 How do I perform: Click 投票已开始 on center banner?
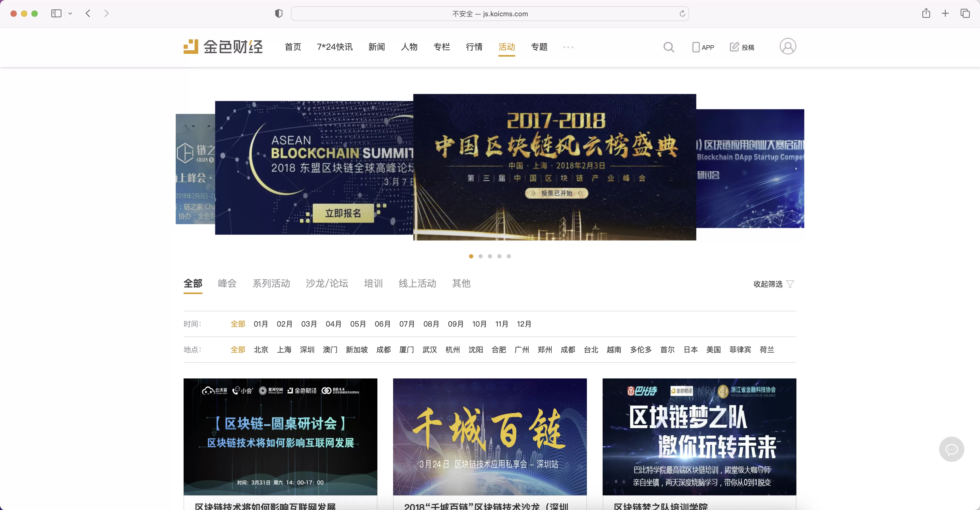point(557,193)
